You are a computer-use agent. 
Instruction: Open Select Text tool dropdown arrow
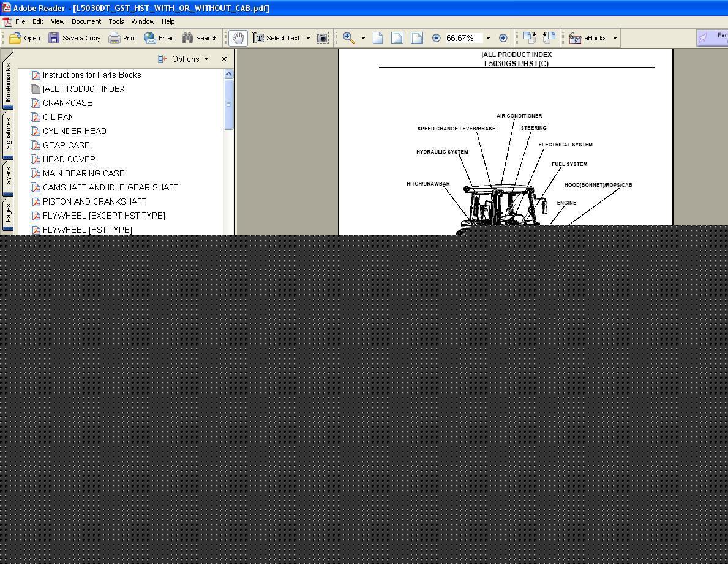[309, 39]
